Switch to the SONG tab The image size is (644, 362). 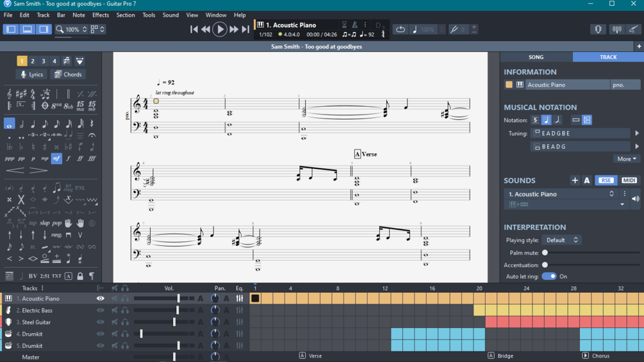[536, 57]
